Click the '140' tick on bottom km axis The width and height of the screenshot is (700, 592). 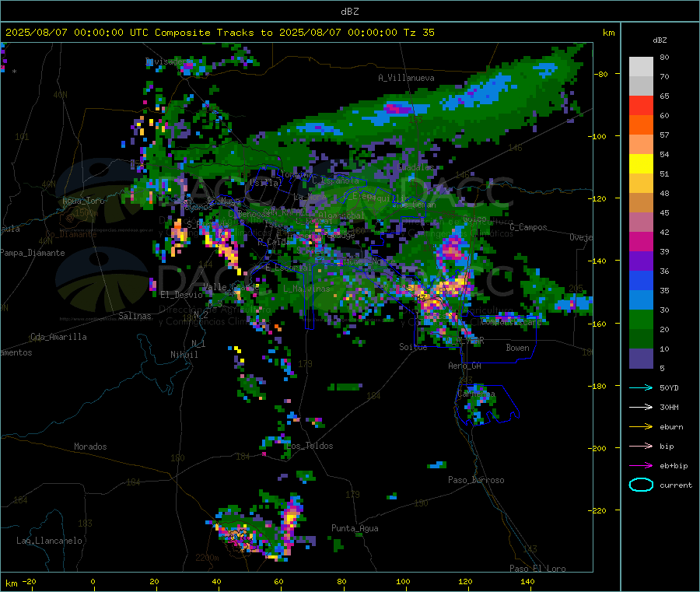527,581
